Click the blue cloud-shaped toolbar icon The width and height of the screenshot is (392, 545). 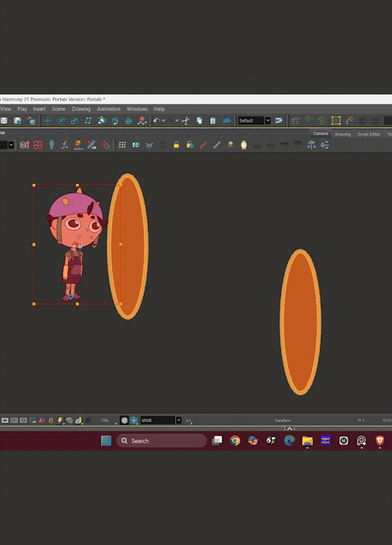[226, 121]
